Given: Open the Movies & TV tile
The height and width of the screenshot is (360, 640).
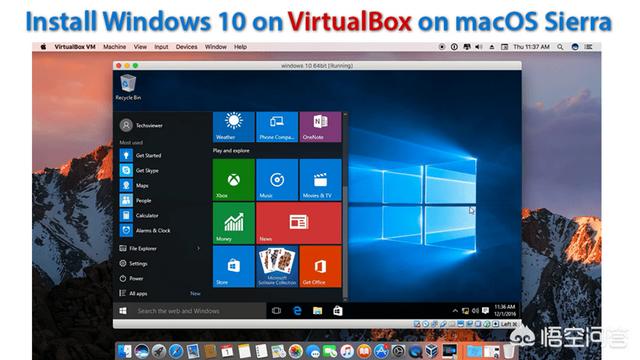Looking at the screenshot, I should point(320,180).
